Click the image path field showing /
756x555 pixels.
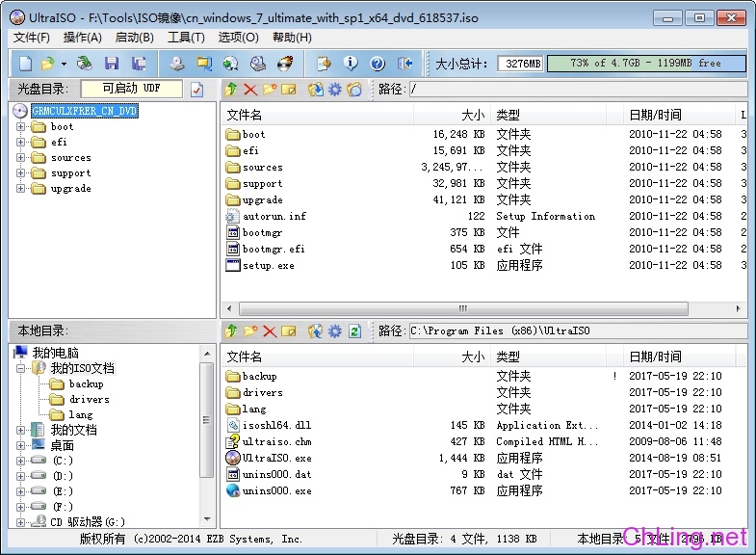pos(578,90)
